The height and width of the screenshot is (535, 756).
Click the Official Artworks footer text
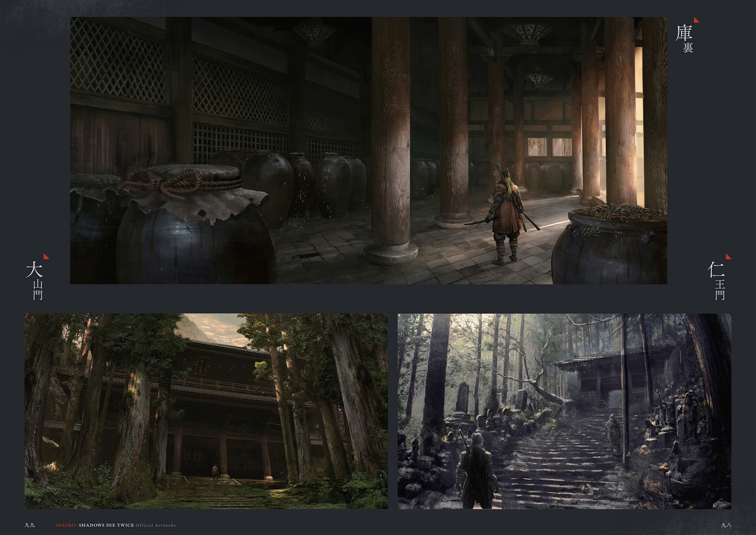click(x=156, y=525)
